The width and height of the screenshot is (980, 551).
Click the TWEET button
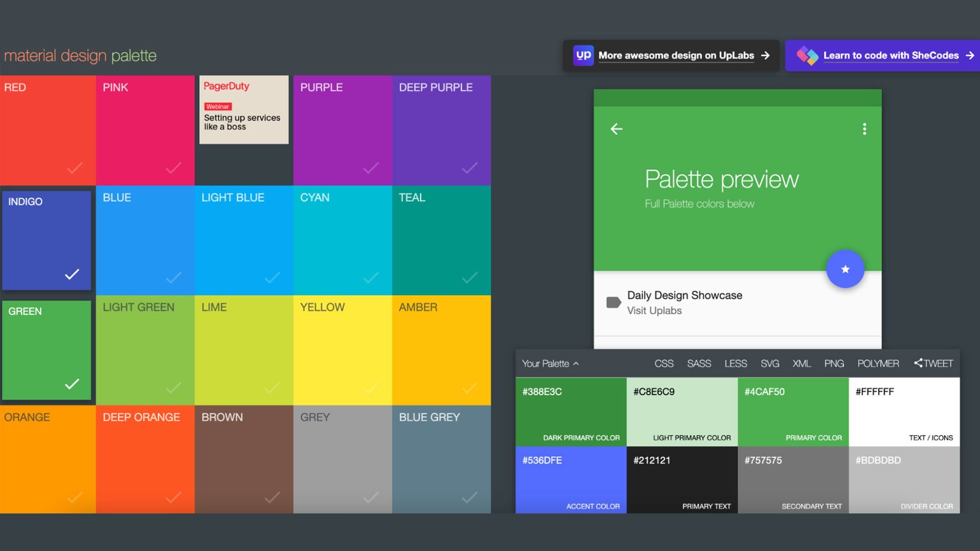pyautogui.click(x=934, y=363)
